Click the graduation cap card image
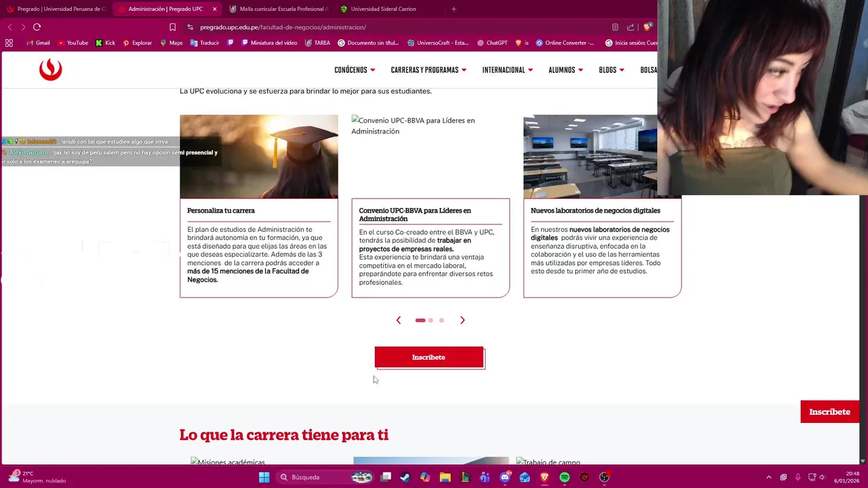This screenshot has height=488, width=868. (x=258, y=157)
